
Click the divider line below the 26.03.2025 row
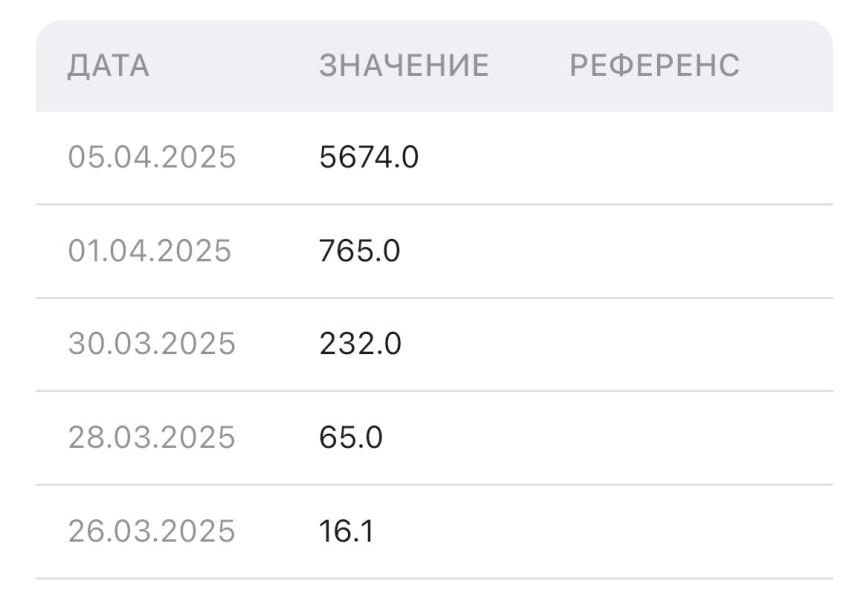pos(434,578)
